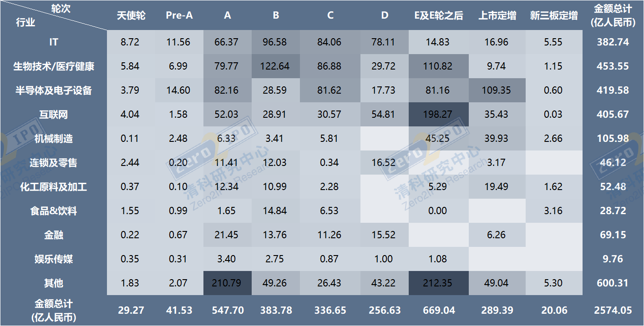Select the 上市定增 column header

497,15
